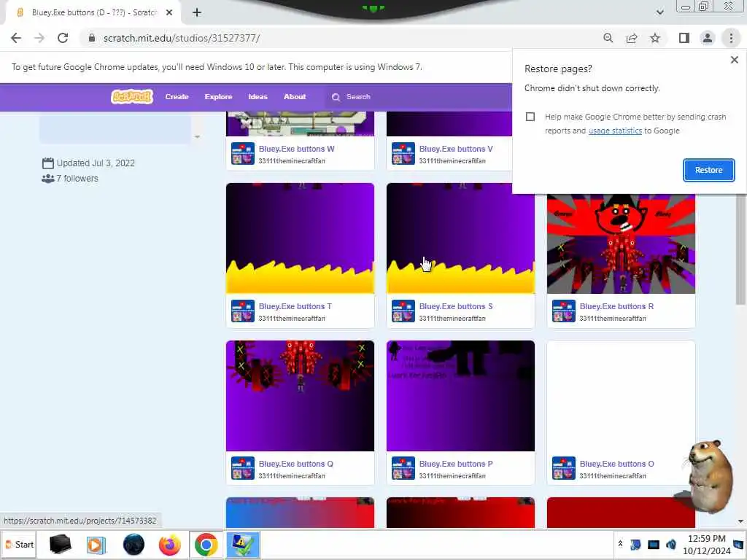Open Bluey.Exe buttons Q project title

point(296,464)
